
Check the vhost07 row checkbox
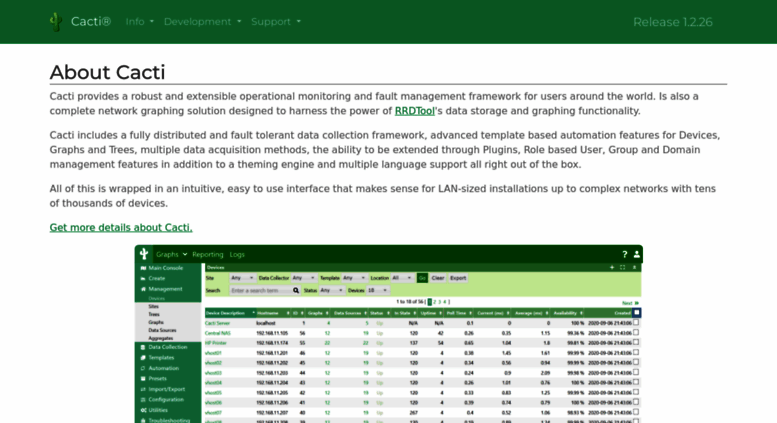tap(636, 412)
